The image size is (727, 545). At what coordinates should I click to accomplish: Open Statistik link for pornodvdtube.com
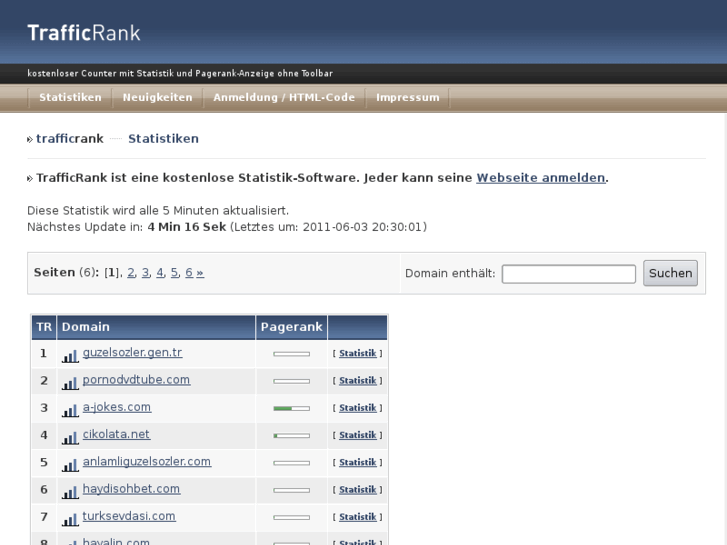click(x=357, y=381)
